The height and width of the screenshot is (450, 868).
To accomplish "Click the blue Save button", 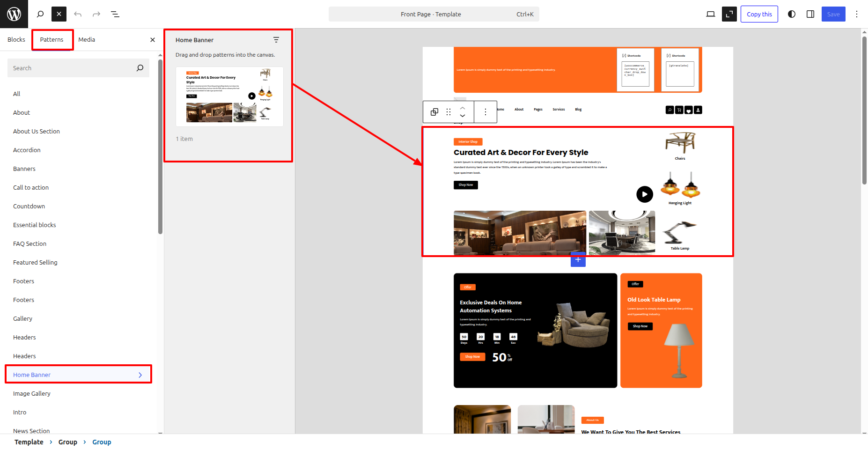I will tap(833, 14).
